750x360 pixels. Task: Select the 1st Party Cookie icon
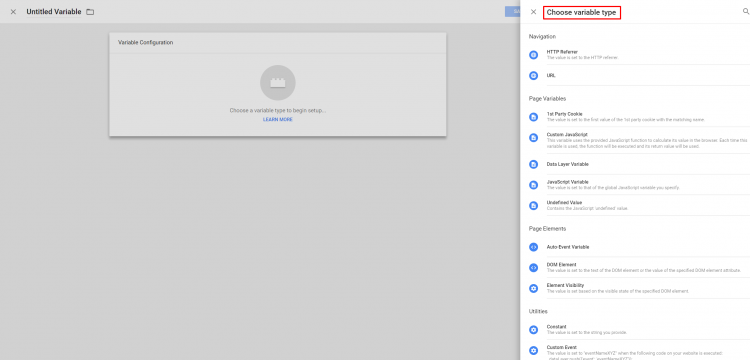[533, 117]
